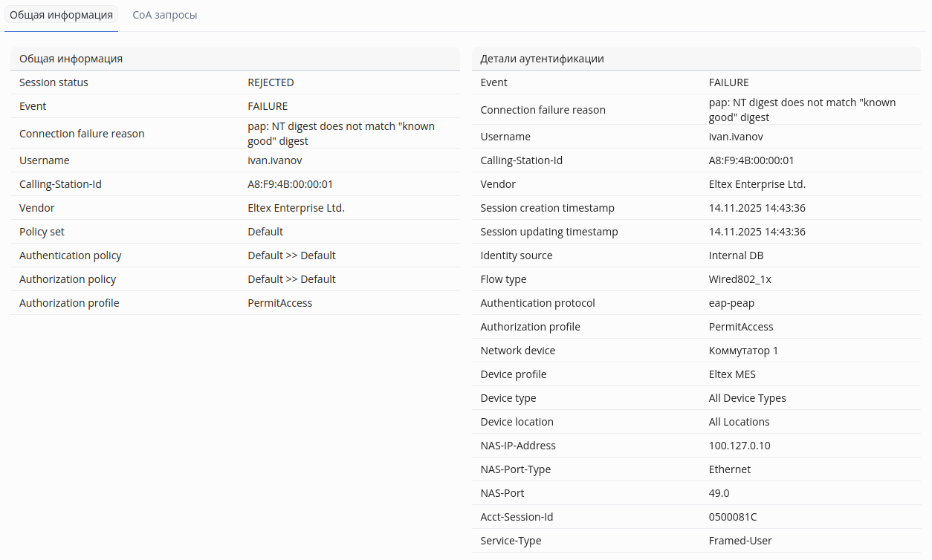The height and width of the screenshot is (560, 932).
Task: Switch to the CoA запросы tab
Action: tap(164, 15)
